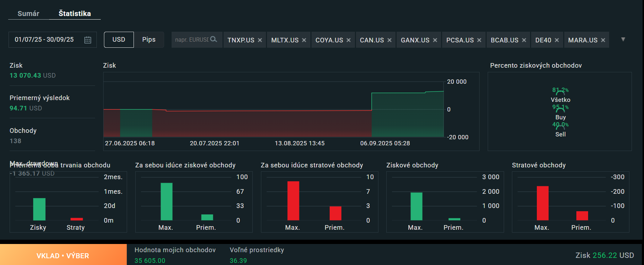Image resolution: width=644 pixels, height=265 pixels.
Task: Click the green Max. bar in Ziskové obchody
Action: click(x=417, y=206)
